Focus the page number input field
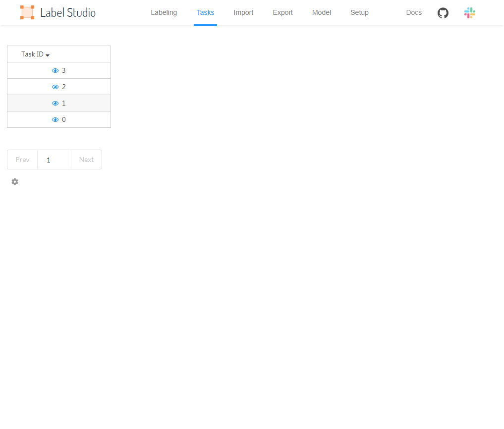Screen dimensions: 504x429 point(55,160)
